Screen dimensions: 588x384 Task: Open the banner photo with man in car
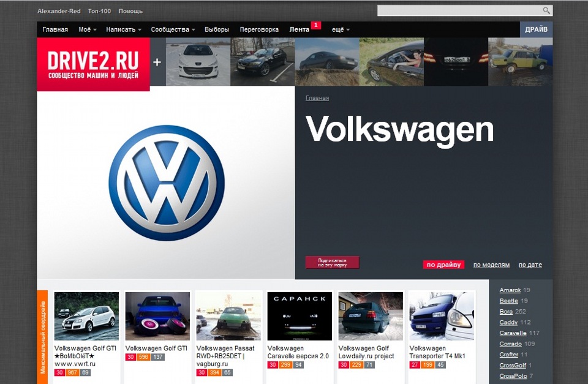click(x=391, y=61)
